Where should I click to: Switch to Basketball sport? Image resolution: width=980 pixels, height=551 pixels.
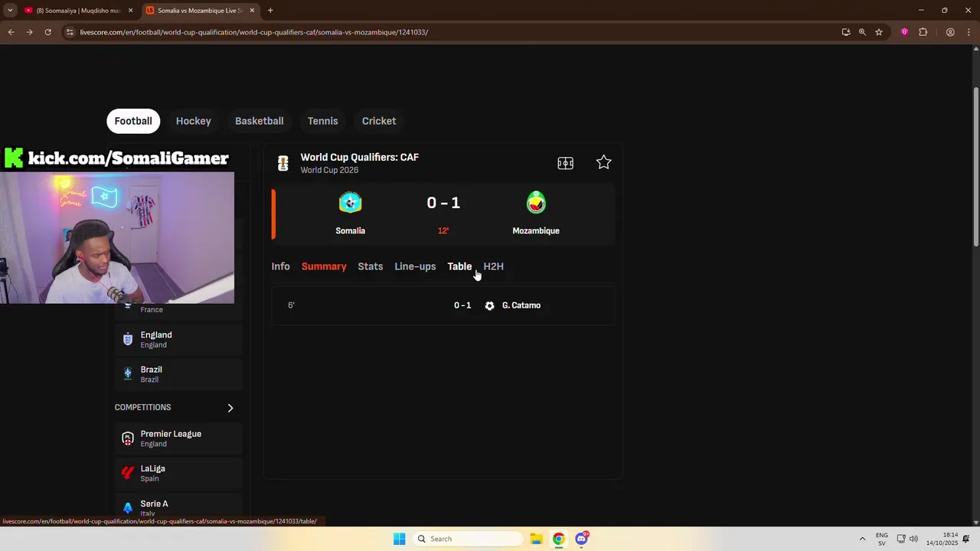coord(260,121)
